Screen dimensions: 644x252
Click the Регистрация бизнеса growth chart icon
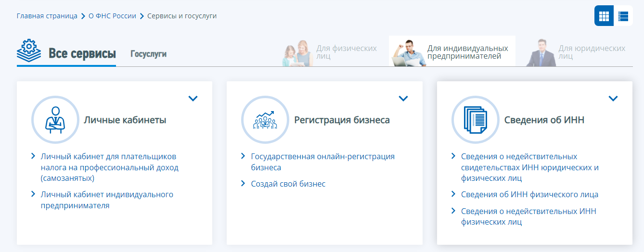coord(265,120)
